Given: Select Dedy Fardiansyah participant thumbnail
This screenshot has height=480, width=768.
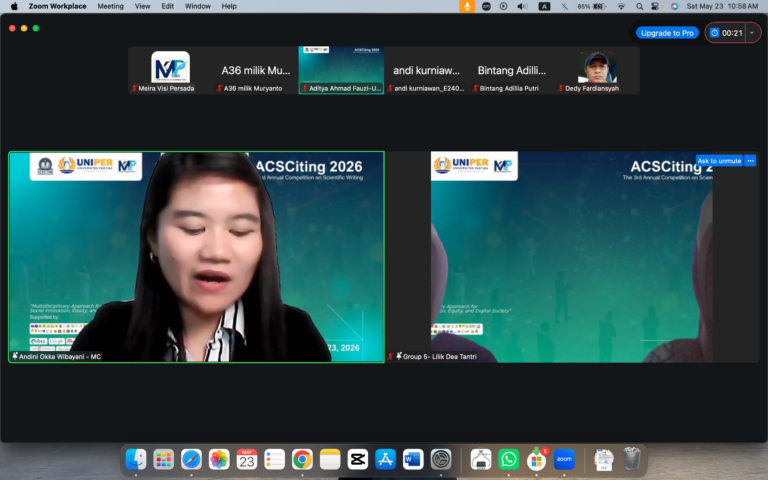Looking at the screenshot, I should point(597,70).
